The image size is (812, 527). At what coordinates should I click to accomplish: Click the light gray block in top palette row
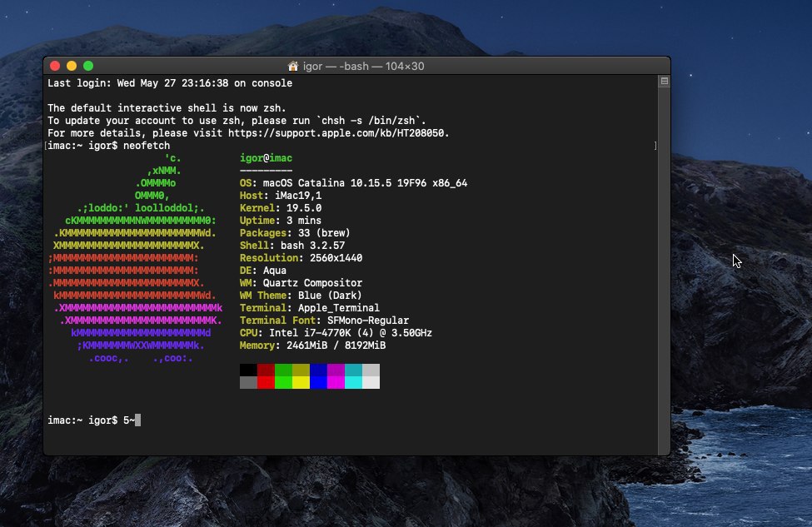[371, 370]
